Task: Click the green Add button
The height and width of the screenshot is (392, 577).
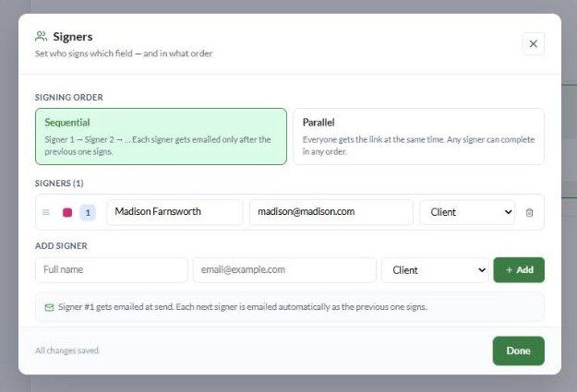Action: 519,270
